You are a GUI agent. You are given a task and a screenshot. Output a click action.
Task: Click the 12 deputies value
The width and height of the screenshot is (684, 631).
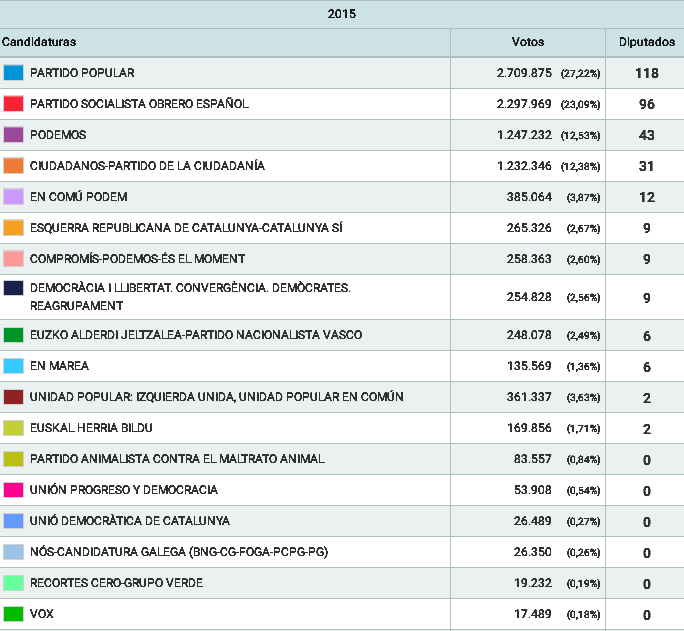click(x=647, y=197)
